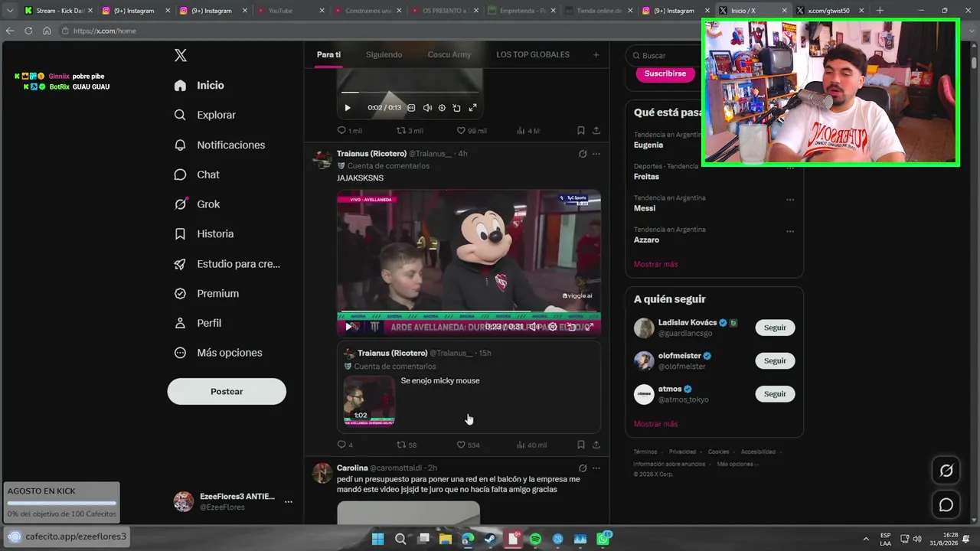
Task: Switch to LOS TOP GLOBALES tab
Action: [x=533, y=55]
